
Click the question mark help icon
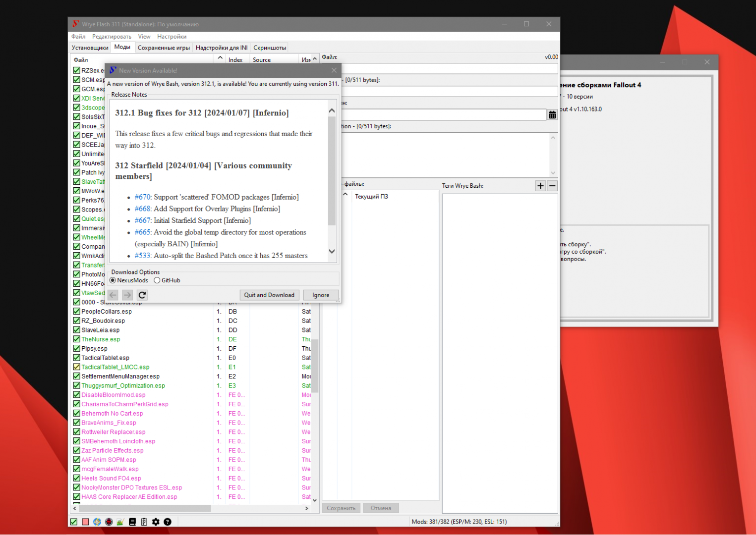[168, 522]
